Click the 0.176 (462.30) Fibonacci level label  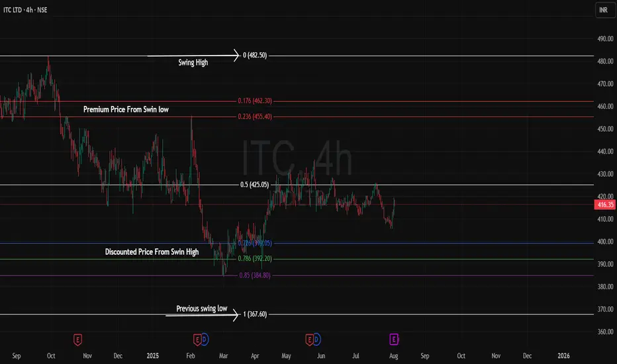point(255,101)
